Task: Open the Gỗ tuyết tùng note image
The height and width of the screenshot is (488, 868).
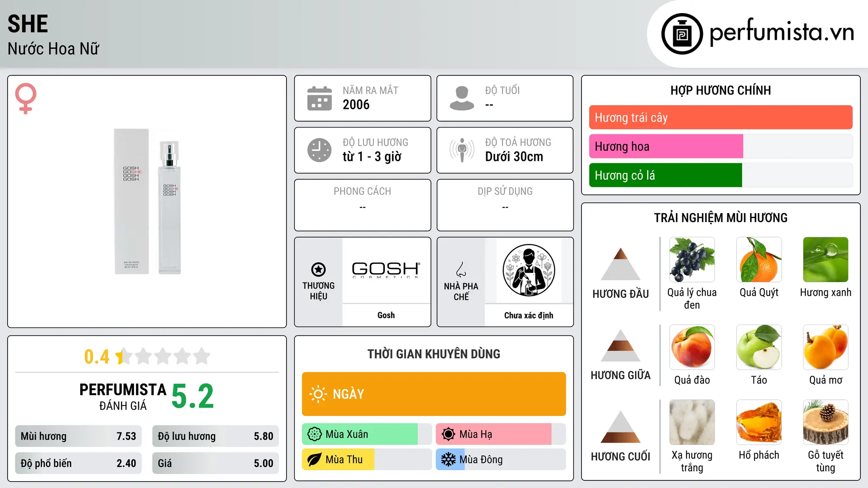Action: click(x=826, y=422)
